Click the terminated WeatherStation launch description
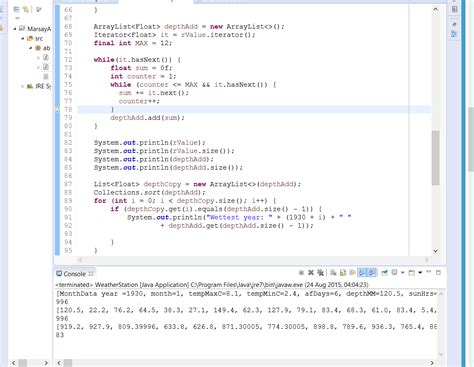 click(x=212, y=285)
